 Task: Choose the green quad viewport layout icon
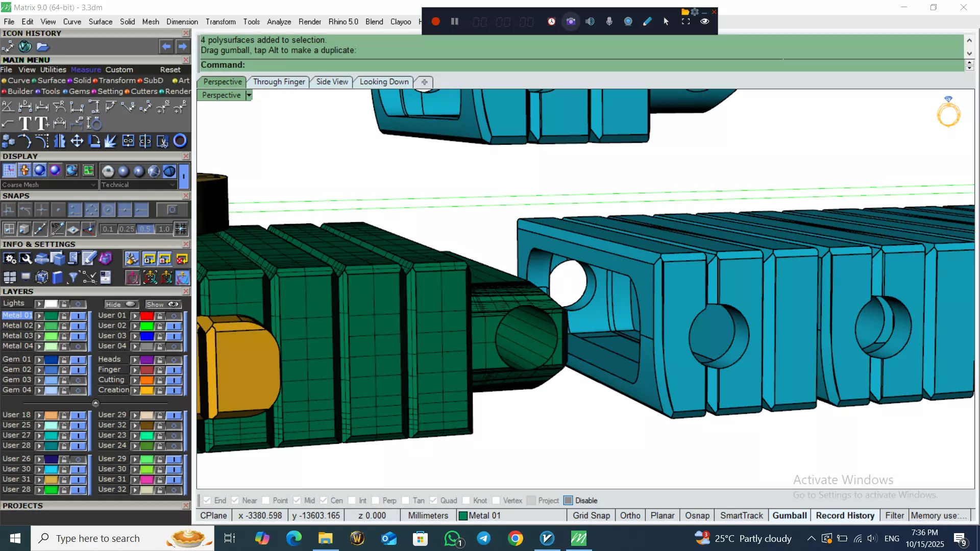[88, 170]
